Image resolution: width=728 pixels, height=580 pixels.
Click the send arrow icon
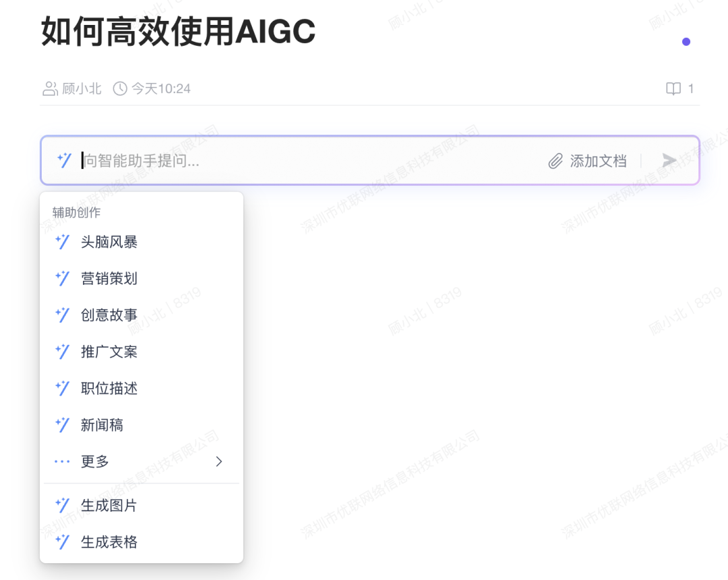(x=669, y=160)
